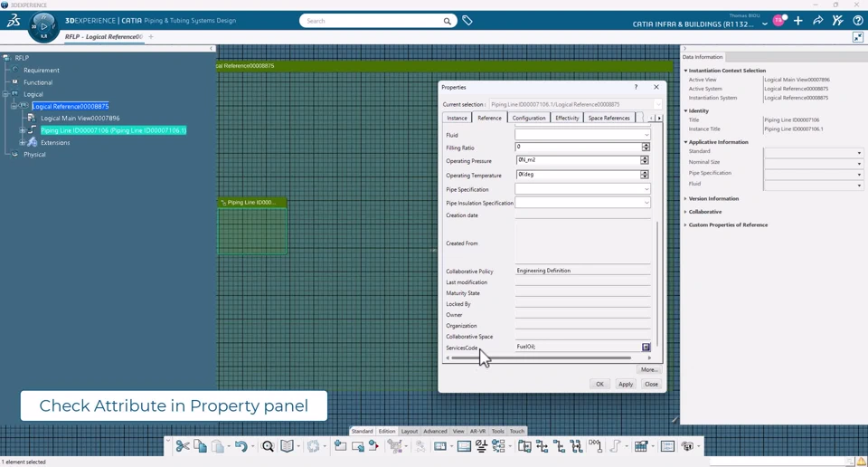Click the Properties dialog help question mark
This screenshot has height=467, width=868.
click(636, 87)
